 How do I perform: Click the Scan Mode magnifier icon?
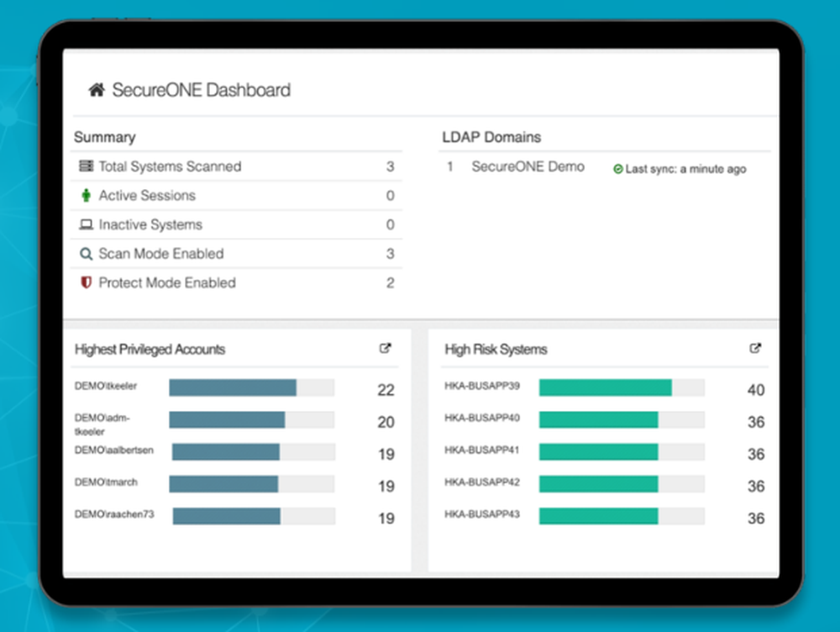pyautogui.click(x=86, y=254)
